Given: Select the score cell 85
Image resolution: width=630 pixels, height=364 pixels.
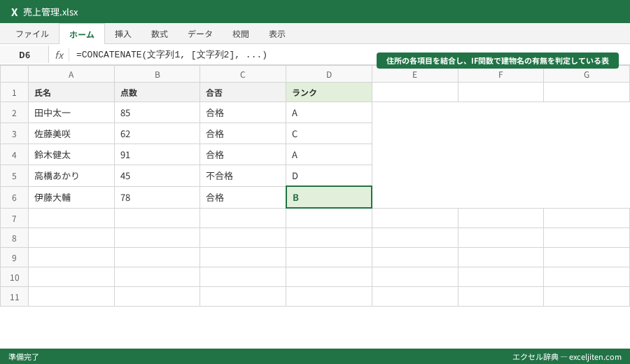Looking at the screenshot, I should pos(157,113).
